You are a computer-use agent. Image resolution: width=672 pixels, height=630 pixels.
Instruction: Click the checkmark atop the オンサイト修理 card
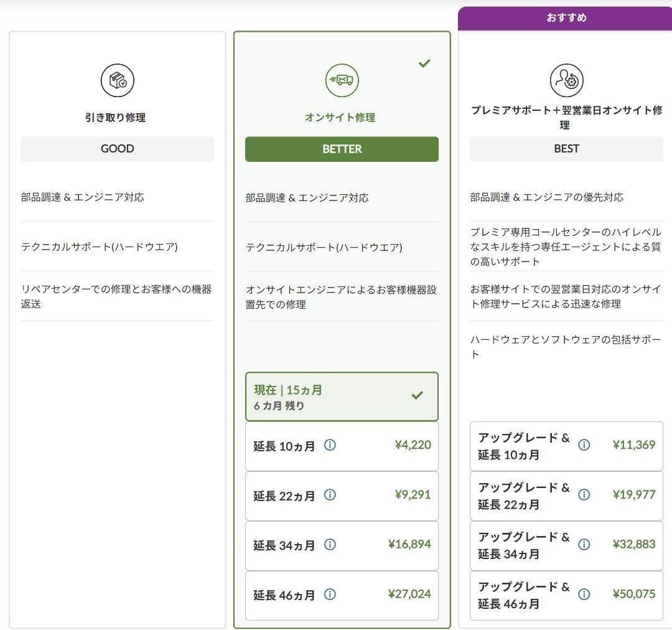point(424,63)
